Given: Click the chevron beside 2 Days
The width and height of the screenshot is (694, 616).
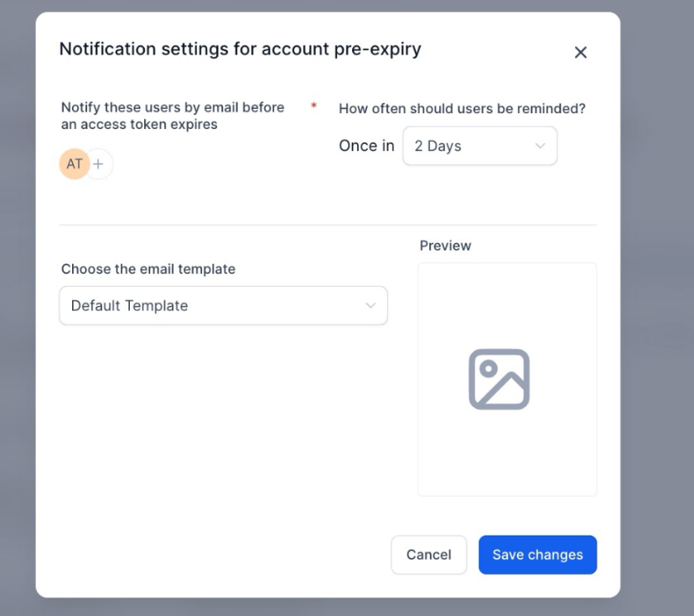Looking at the screenshot, I should (x=540, y=146).
